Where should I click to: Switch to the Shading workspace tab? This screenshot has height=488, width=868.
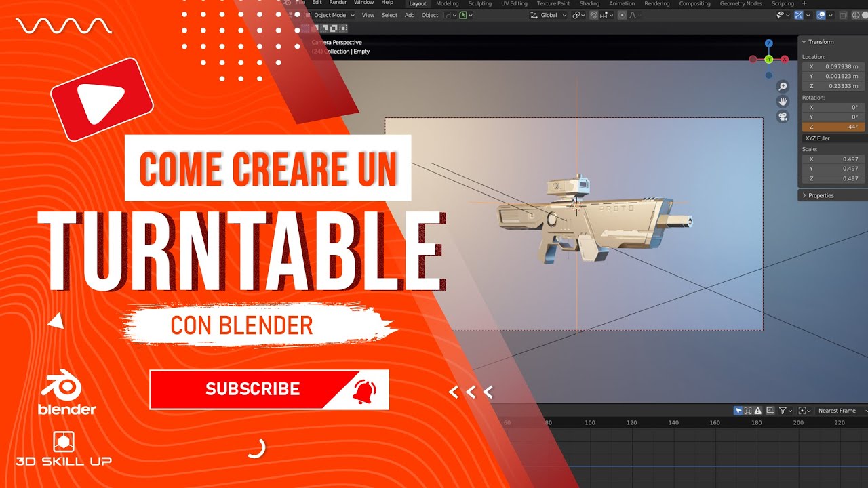click(x=589, y=3)
